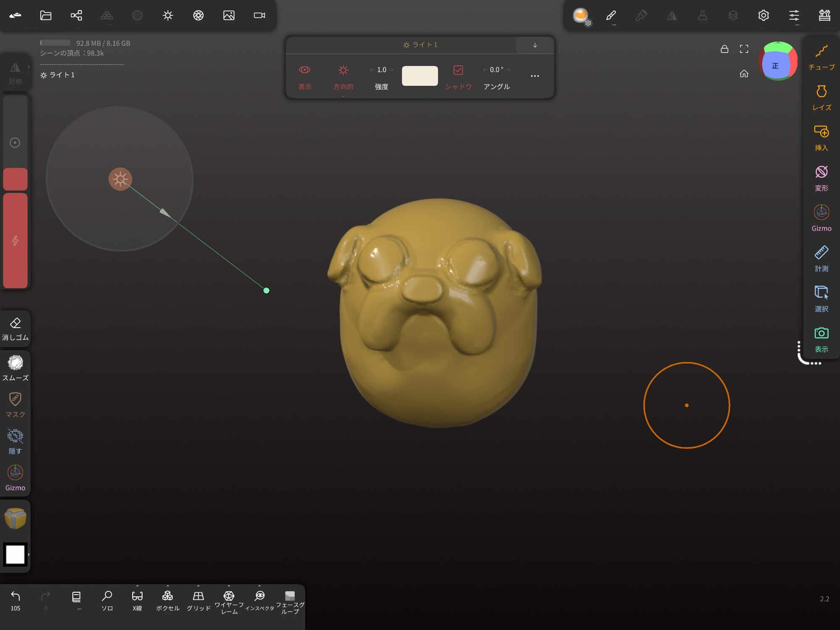Collapse the ライト1 panel with down arrow

pyautogui.click(x=535, y=45)
